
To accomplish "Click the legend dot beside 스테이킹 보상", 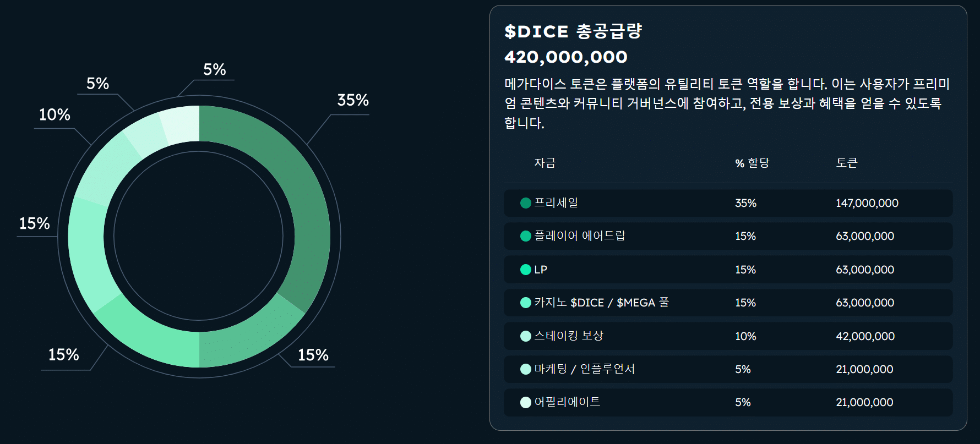I will 526,336.
